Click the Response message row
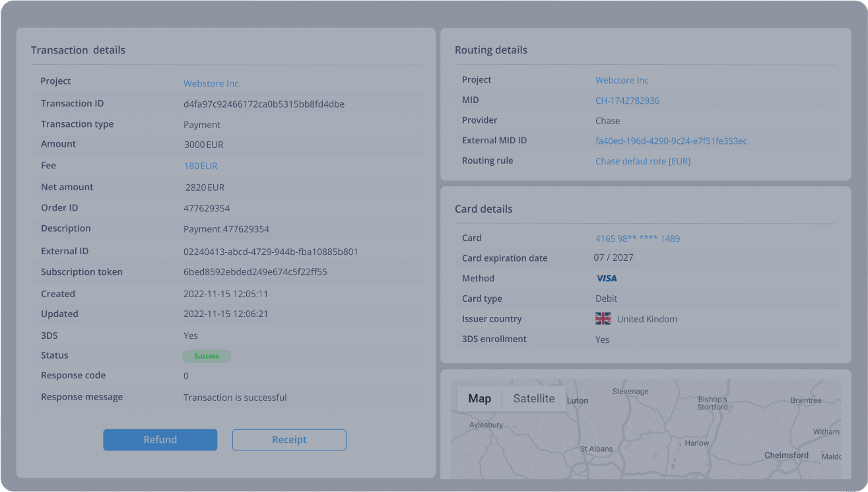This screenshot has width=868, height=492. pos(235,397)
